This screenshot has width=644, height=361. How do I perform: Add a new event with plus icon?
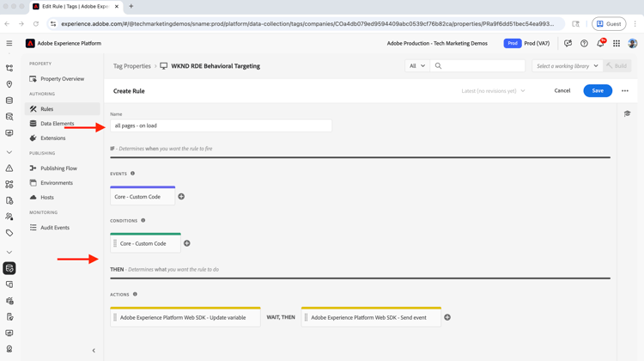pos(181,197)
